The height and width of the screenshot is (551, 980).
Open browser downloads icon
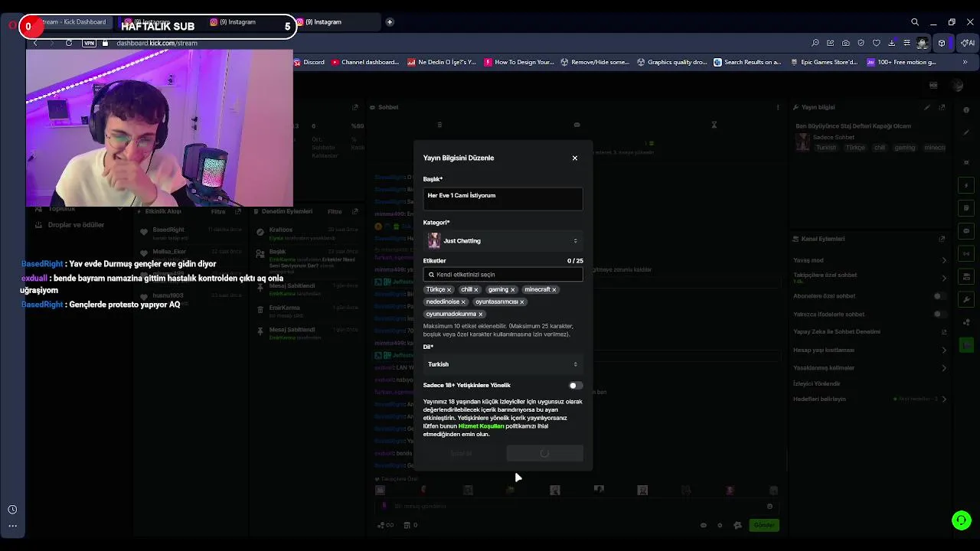click(891, 43)
